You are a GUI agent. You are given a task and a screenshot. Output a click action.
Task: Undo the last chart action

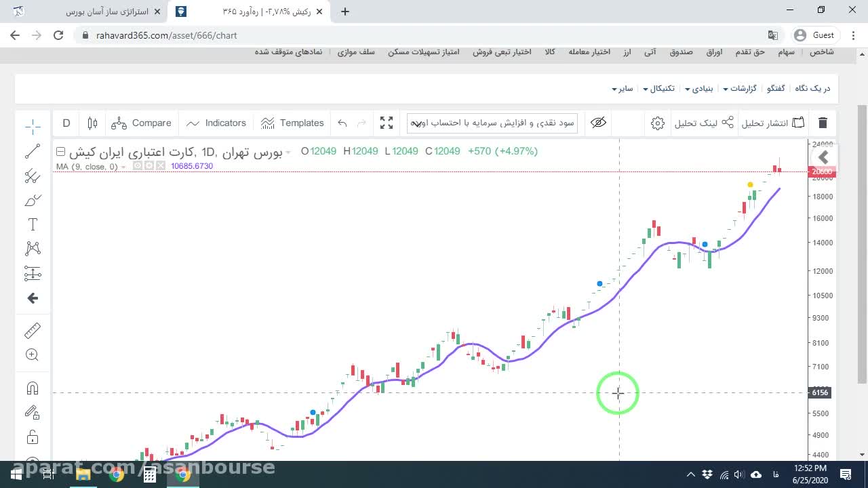pyautogui.click(x=342, y=123)
